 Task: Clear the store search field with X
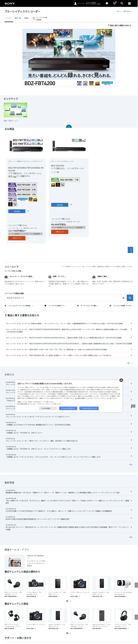(x=123, y=298)
